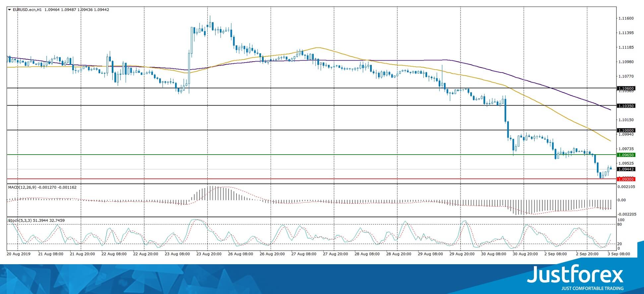The image size is (644, 294).
Task: Click the 29 Aug 08:00 time label
Action: click(x=430, y=254)
